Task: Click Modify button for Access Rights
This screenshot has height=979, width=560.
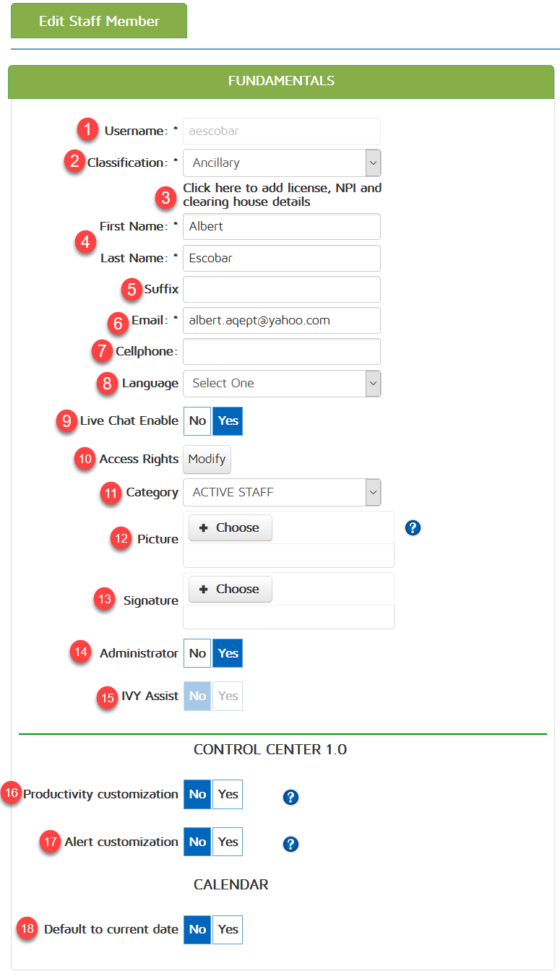Action: pos(207,460)
